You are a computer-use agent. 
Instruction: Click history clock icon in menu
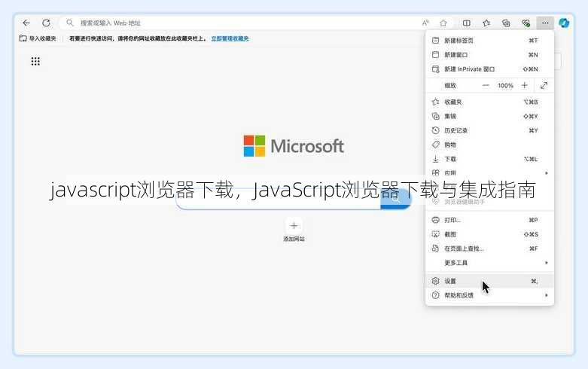point(435,130)
